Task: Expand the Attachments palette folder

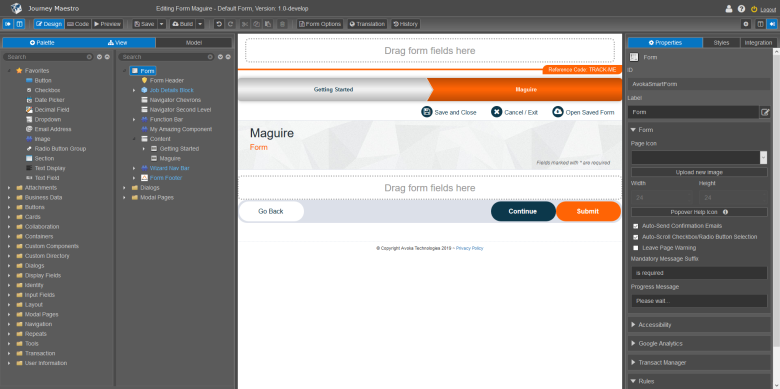Action: [9, 188]
